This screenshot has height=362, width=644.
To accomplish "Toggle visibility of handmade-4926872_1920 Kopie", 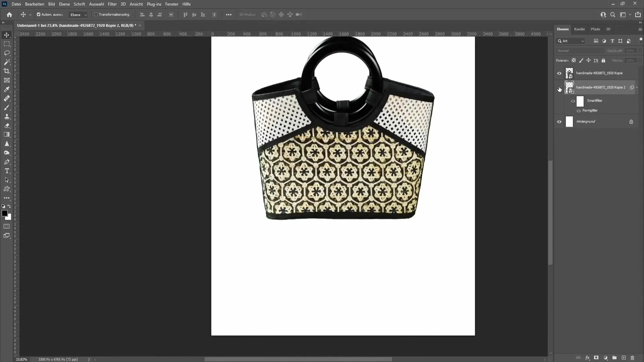I will point(559,73).
